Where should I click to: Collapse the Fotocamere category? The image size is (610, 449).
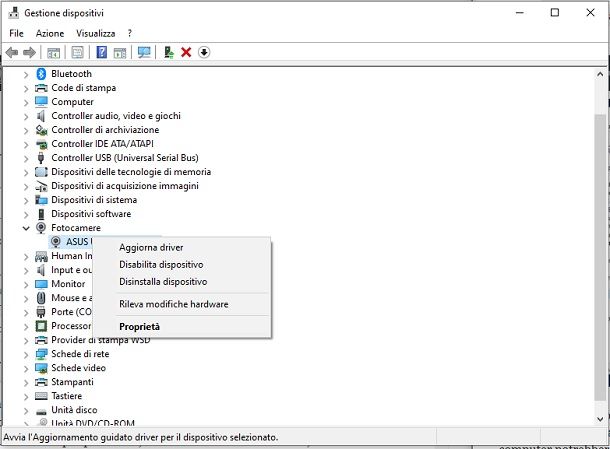coord(26,228)
